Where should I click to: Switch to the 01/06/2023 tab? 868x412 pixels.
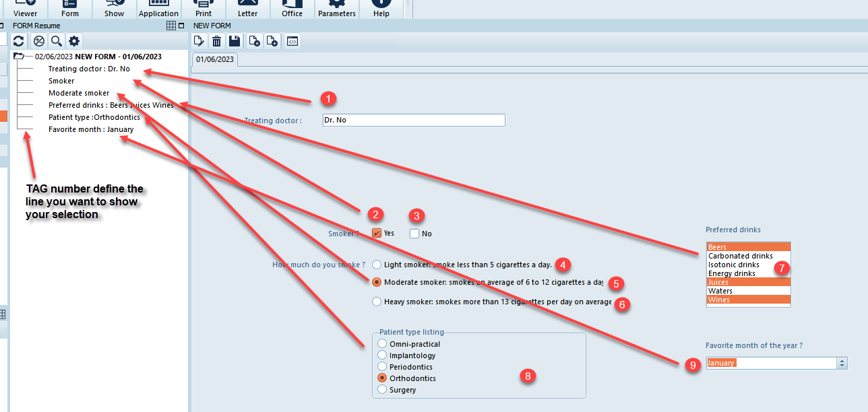(215, 59)
